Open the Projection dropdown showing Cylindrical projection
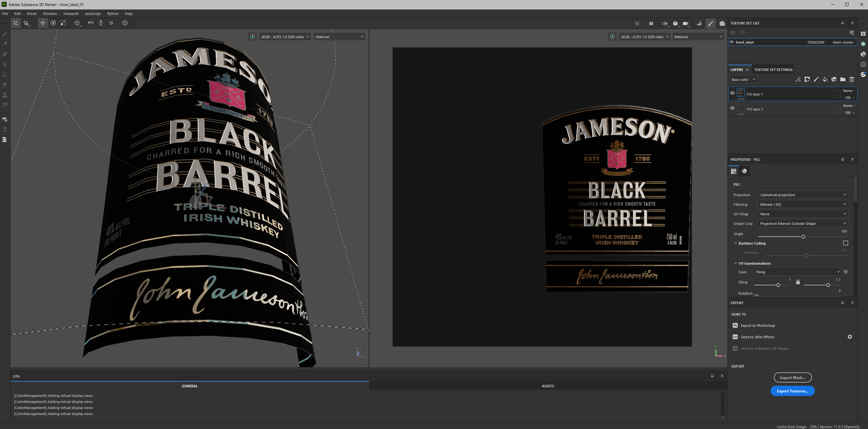 [x=803, y=195]
